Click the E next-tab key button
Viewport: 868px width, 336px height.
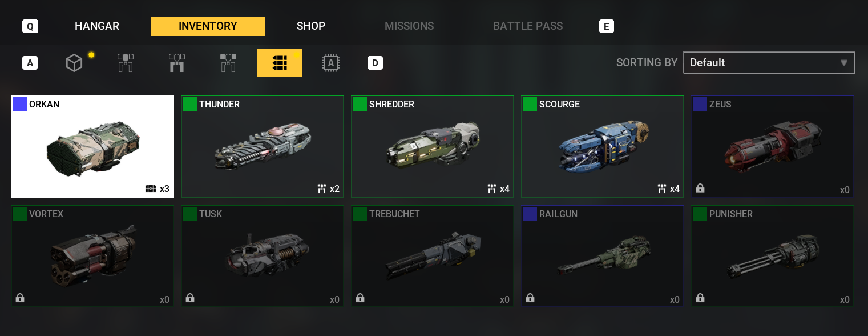607,26
